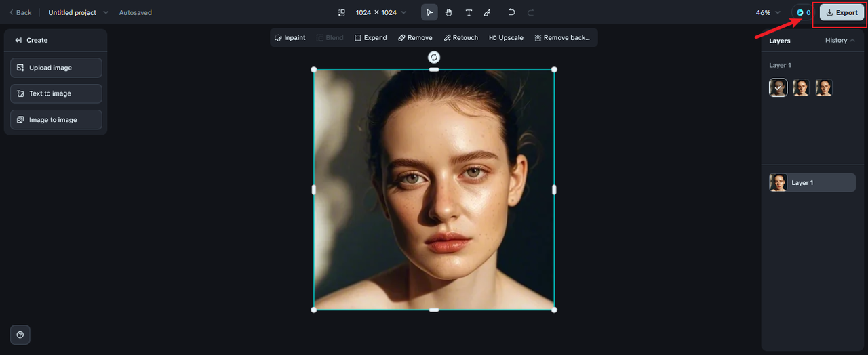Click the Layers panel heading
The height and width of the screenshot is (355, 868).
tap(780, 41)
